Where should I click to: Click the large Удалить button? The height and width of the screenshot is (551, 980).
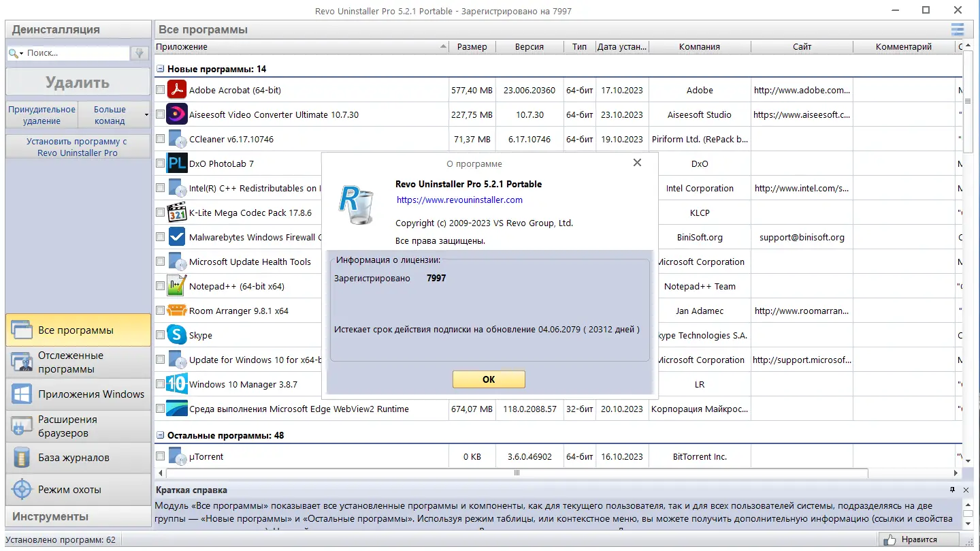[x=78, y=82]
